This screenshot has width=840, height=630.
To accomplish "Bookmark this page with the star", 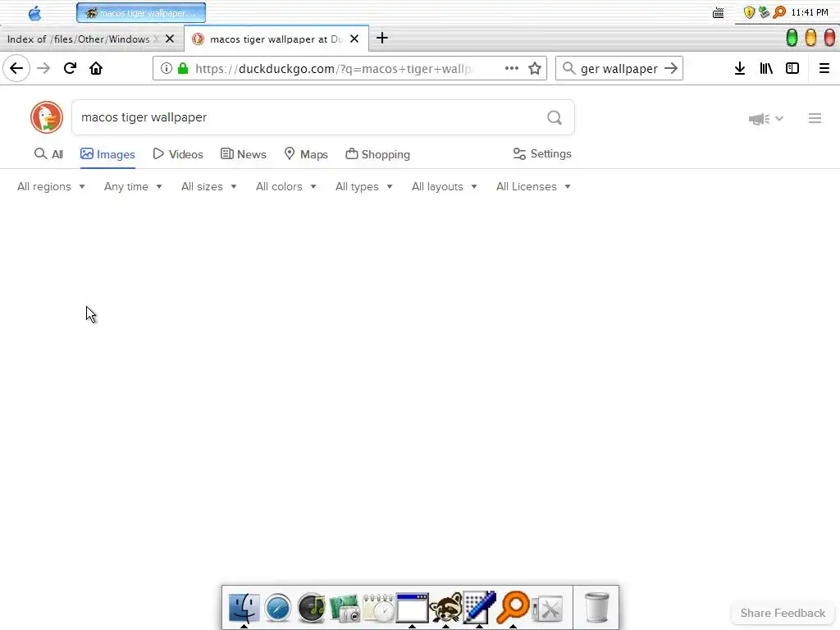I will 535,69.
